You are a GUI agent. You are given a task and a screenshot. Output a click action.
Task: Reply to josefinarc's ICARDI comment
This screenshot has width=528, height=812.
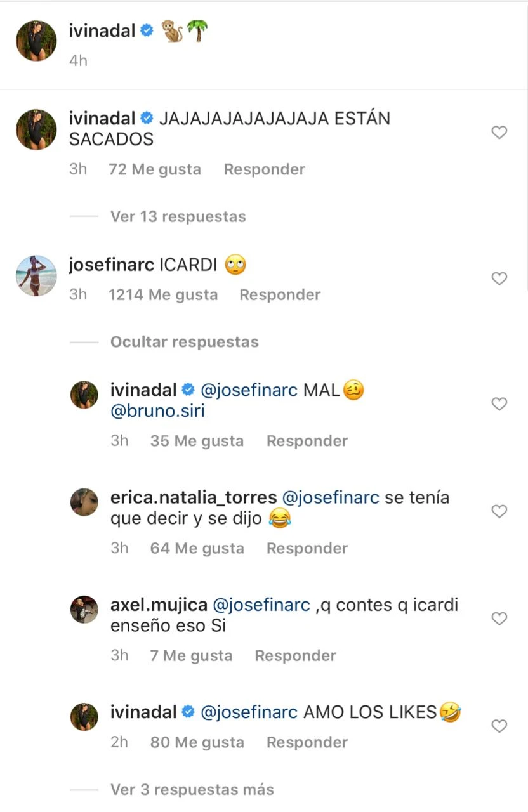pyautogui.click(x=280, y=294)
